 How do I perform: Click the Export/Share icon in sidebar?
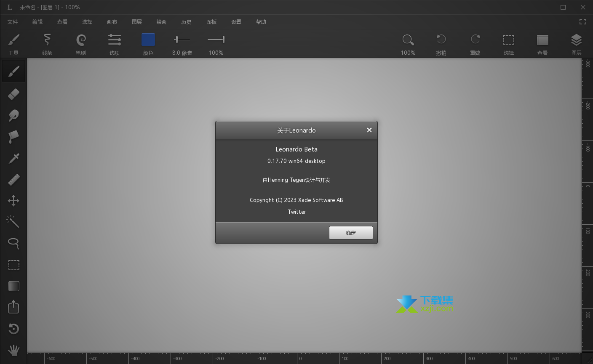[x=13, y=307]
